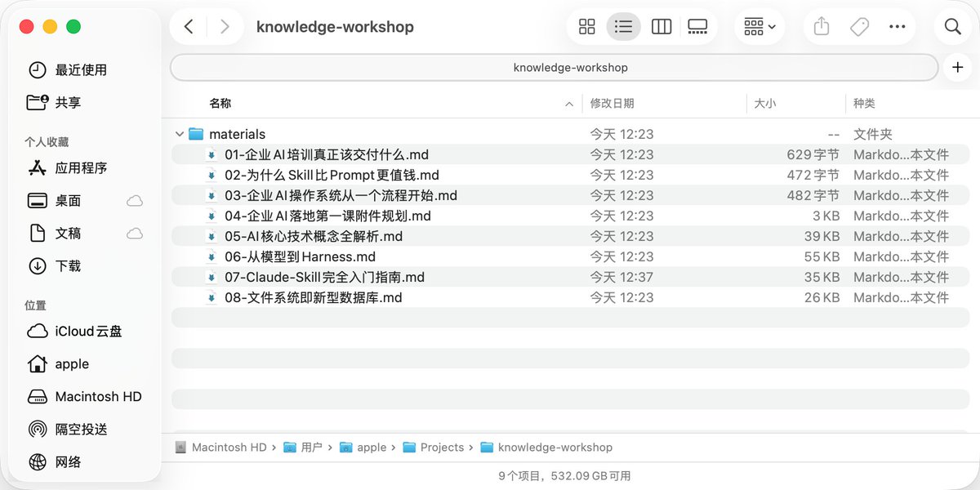Click knowledge-workshop in the path bar
Image resolution: width=980 pixels, height=490 pixels.
coord(546,448)
